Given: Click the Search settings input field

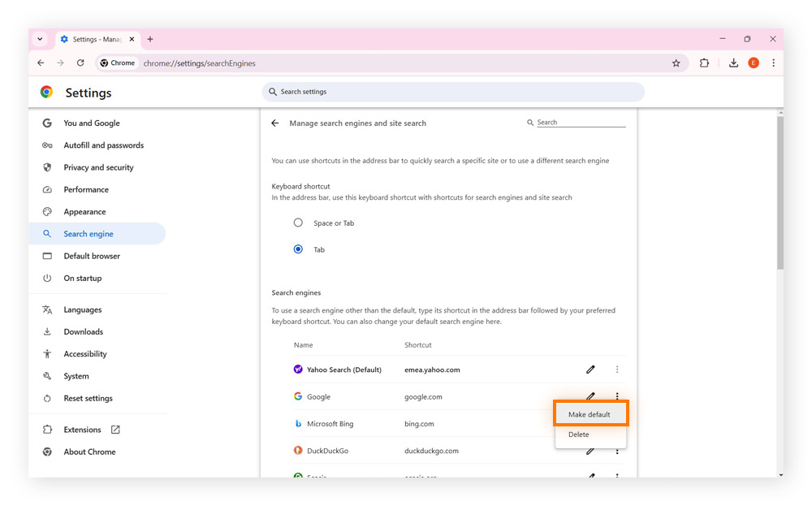Looking at the screenshot, I should pos(453,92).
